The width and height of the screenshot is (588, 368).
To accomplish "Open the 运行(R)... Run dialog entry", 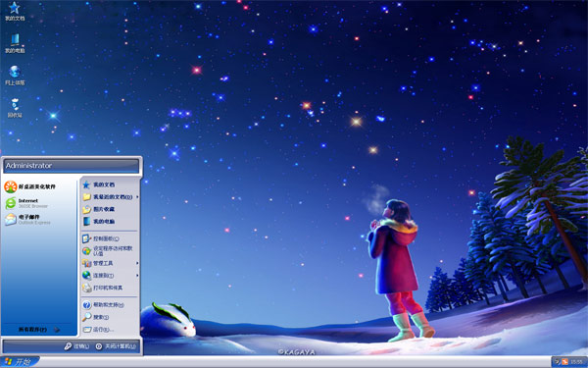I will [x=110, y=330].
